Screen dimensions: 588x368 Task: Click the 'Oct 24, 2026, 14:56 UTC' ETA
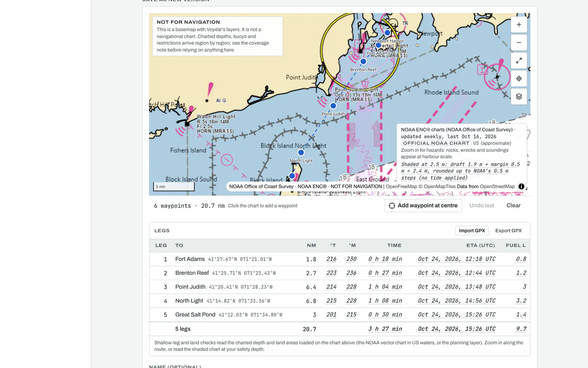[457, 301]
